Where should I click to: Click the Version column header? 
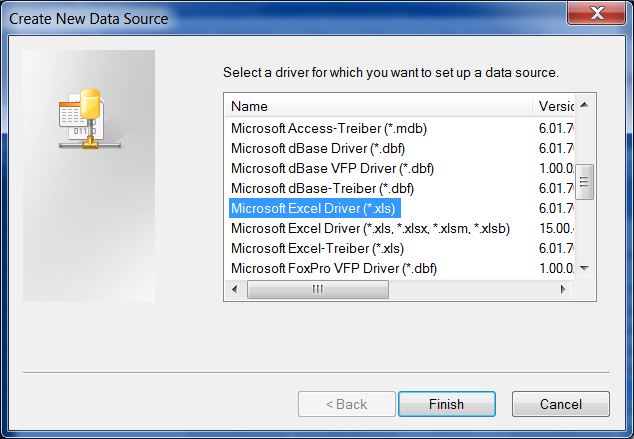click(x=554, y=106)
